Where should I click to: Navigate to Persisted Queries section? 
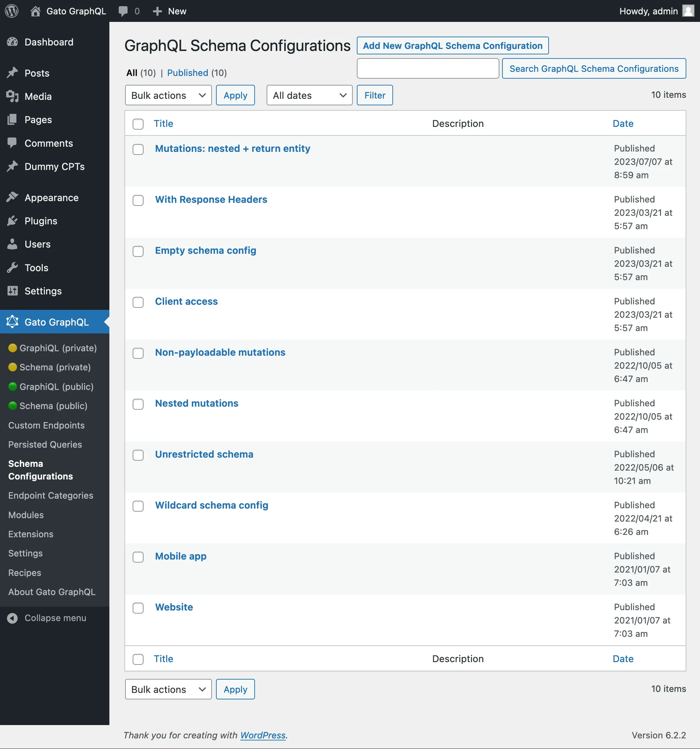pyautogui.click(x=45, y=444)
